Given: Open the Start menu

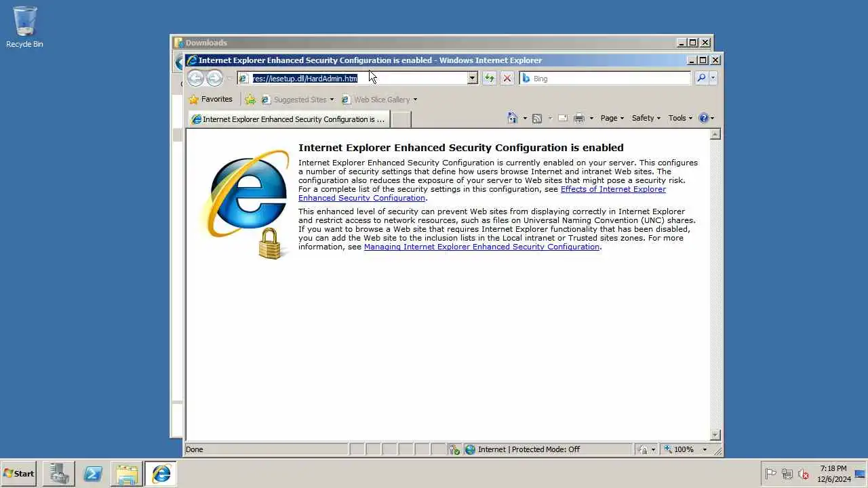Looking at the screenshot, I should pos(19,474).
